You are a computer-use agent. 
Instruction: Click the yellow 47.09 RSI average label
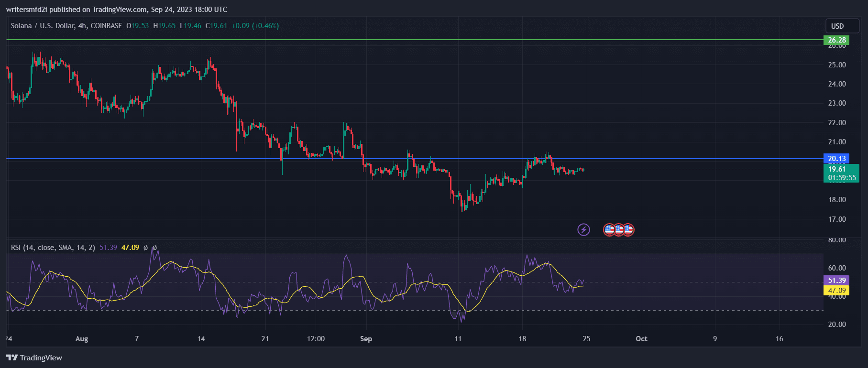click(836, 290)
